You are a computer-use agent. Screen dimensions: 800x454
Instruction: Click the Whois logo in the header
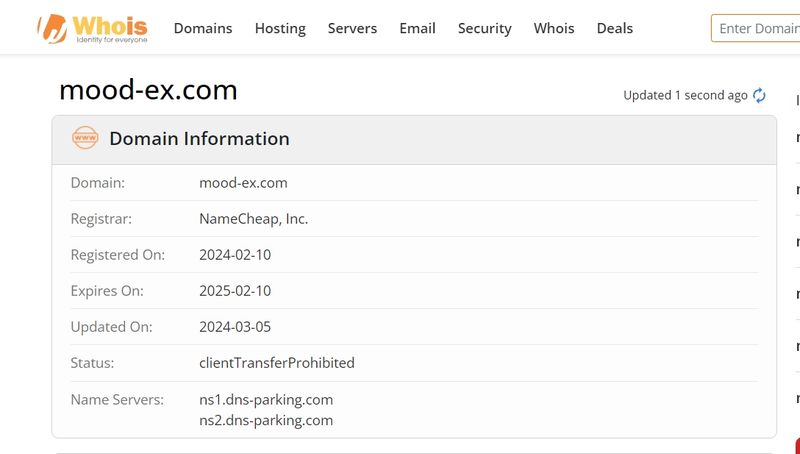coord(92,29)
